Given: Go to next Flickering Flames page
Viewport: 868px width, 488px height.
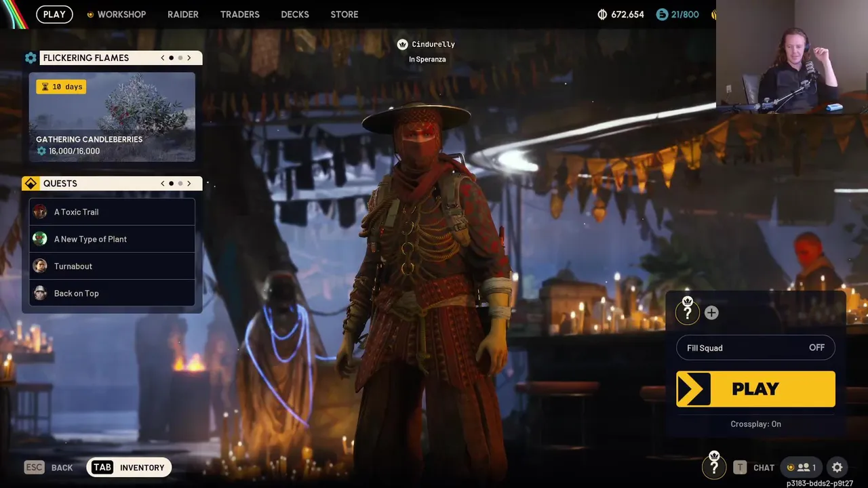Looking at the screenshot, I should (189, 58).
